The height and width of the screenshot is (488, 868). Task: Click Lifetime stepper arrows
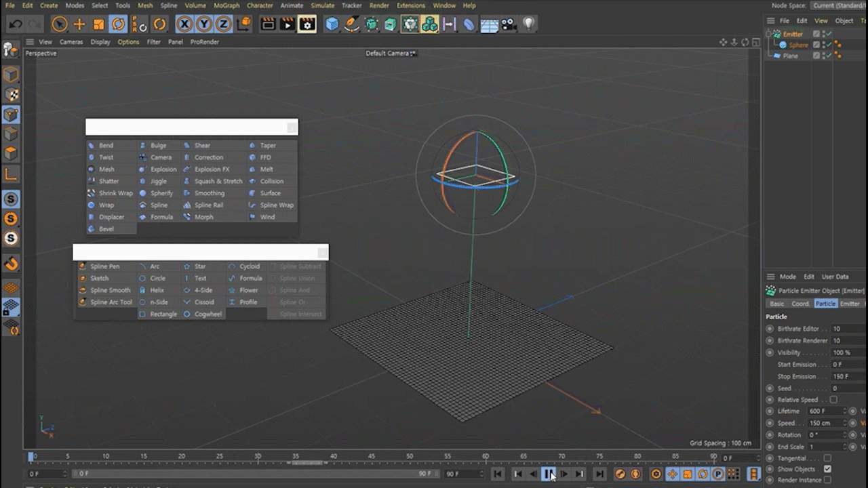click(845, 411)
